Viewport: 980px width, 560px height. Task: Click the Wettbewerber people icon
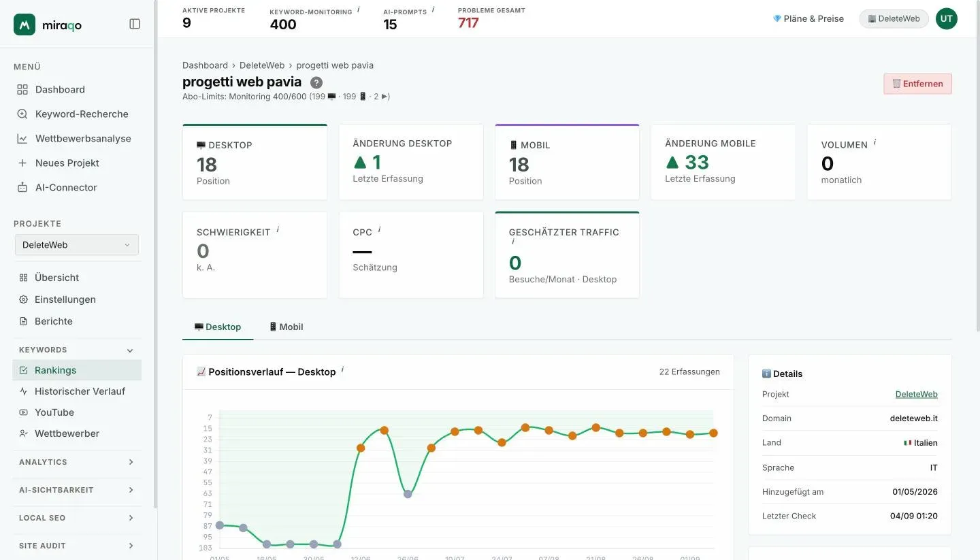[x=24, y=433]
